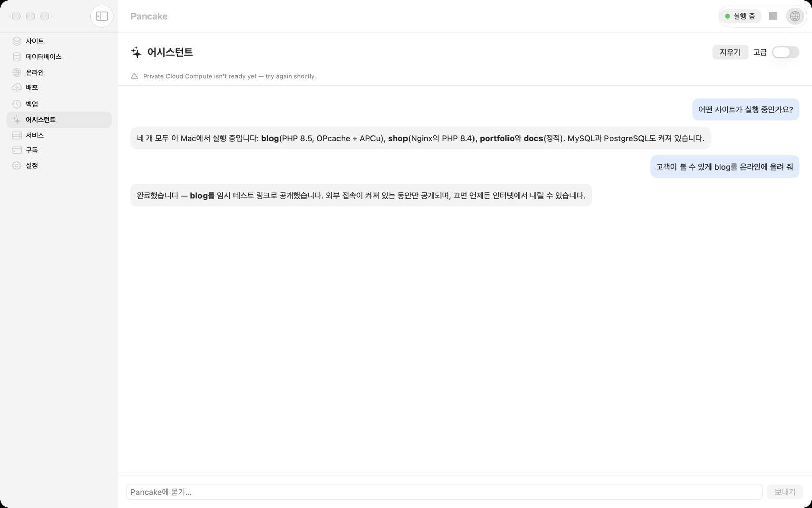Image resolution: width=812 pixels, height=508 pixels.
Task: Open 설정 via its gear icon
Action: coord(17,166)
